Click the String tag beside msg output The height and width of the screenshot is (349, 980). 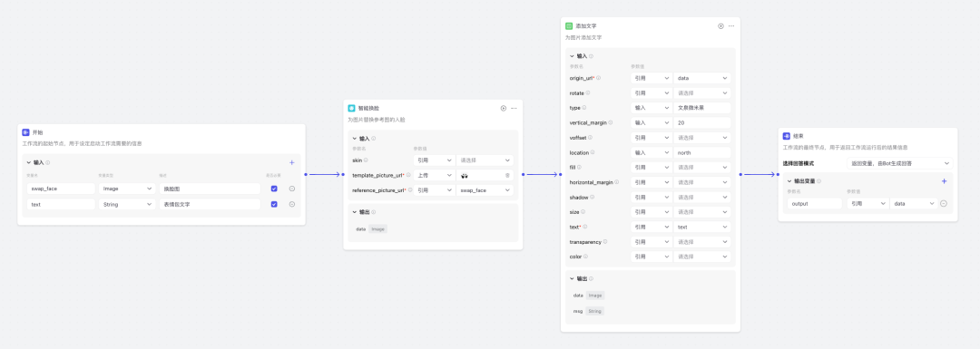595,311
